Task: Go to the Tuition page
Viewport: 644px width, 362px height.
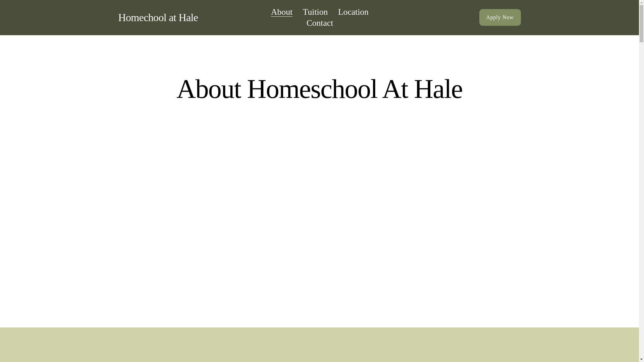Action: click(315, 12)
